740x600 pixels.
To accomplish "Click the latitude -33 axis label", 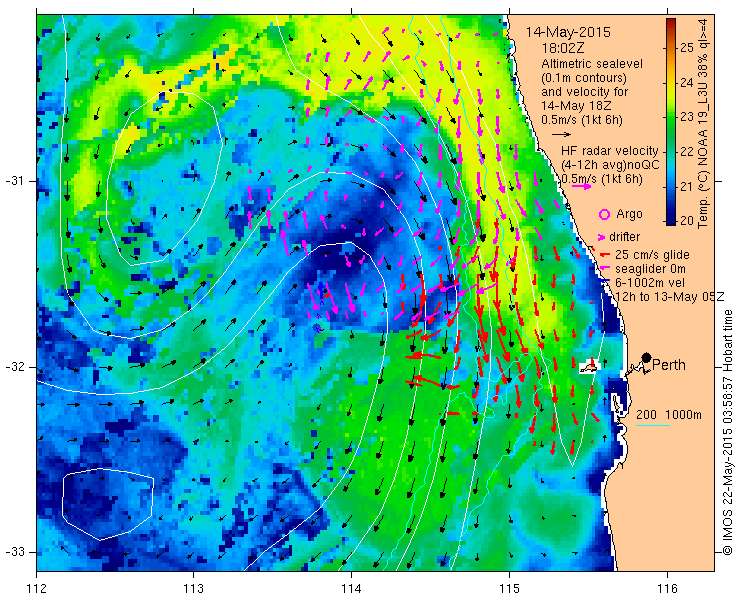I will click(x=14, y=552).
